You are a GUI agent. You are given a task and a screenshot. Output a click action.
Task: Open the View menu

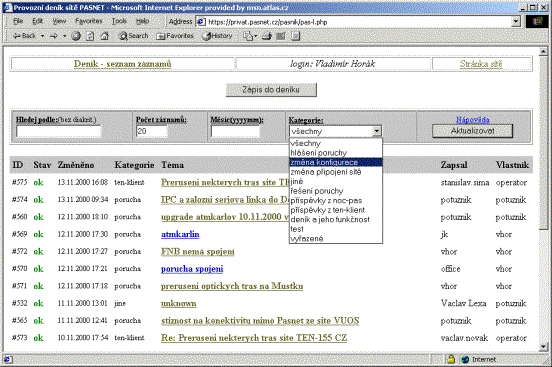pyautogui.click(x=59, y=21)
